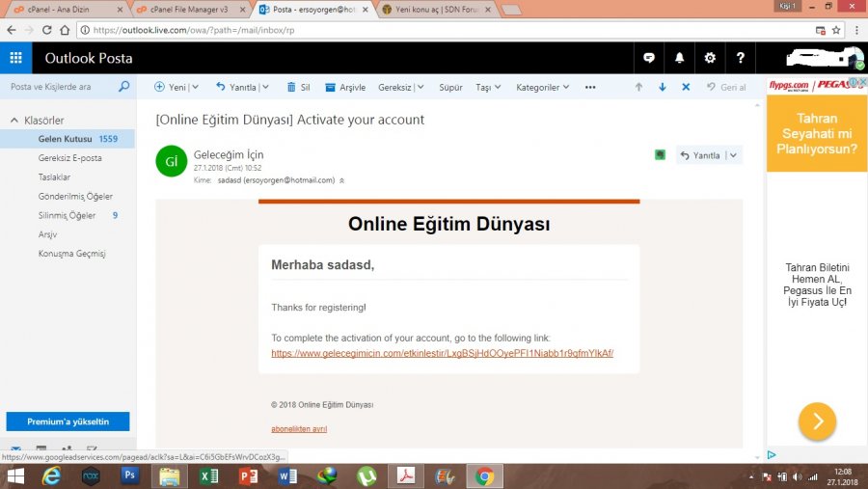Click the Windows Start button

(x=15, y=476)
